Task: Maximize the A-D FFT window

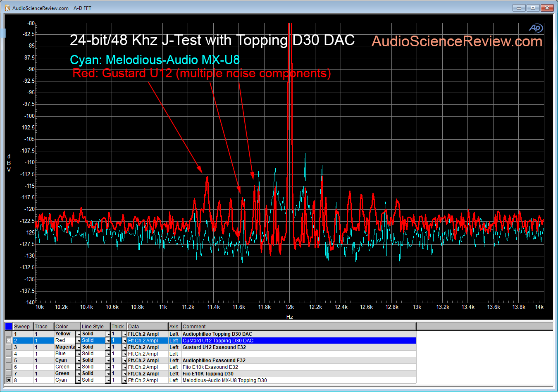Action: [533, 8]
